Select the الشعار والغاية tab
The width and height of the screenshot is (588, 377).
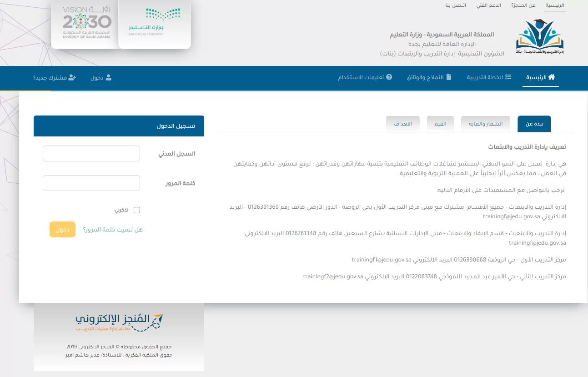pyautogui.click(x=485, y=123)
